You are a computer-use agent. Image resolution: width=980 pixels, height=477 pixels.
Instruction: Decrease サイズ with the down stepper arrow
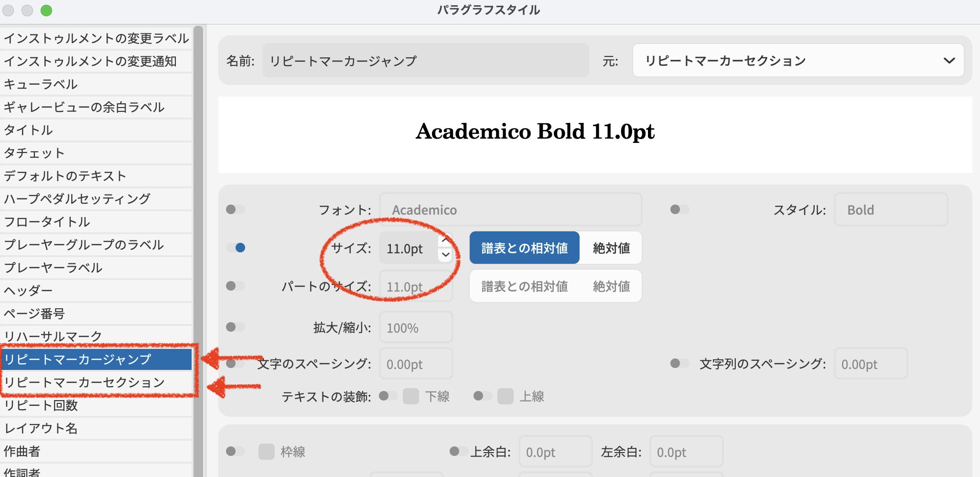coord(445,255)
